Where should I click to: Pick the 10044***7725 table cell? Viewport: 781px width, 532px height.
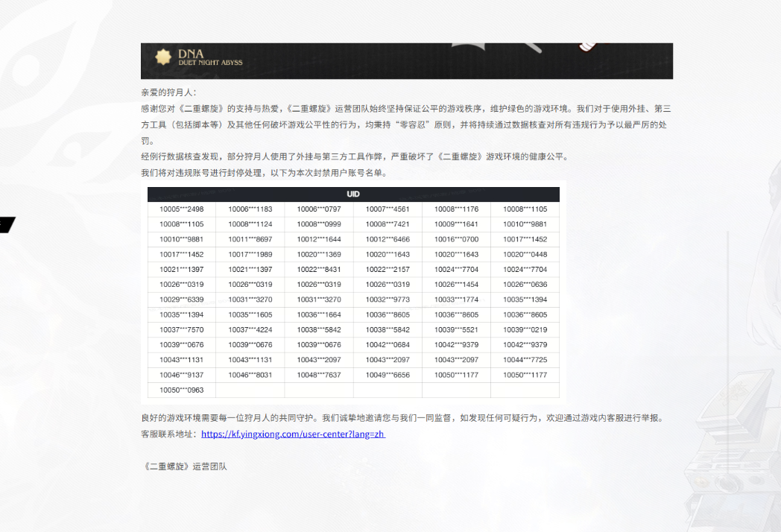[525, 360]
